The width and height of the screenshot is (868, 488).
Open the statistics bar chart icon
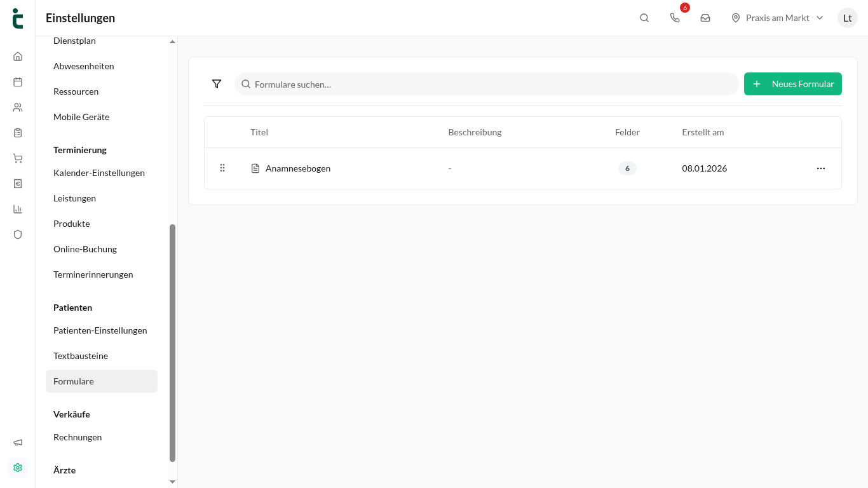(18, 209)
